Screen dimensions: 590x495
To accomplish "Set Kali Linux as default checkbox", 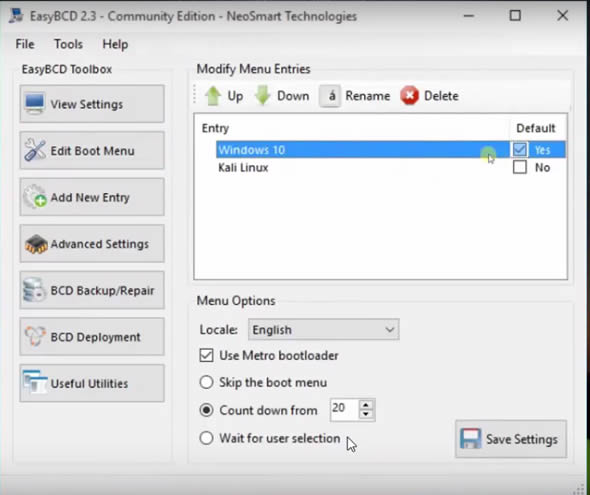I will coord(520,167).
